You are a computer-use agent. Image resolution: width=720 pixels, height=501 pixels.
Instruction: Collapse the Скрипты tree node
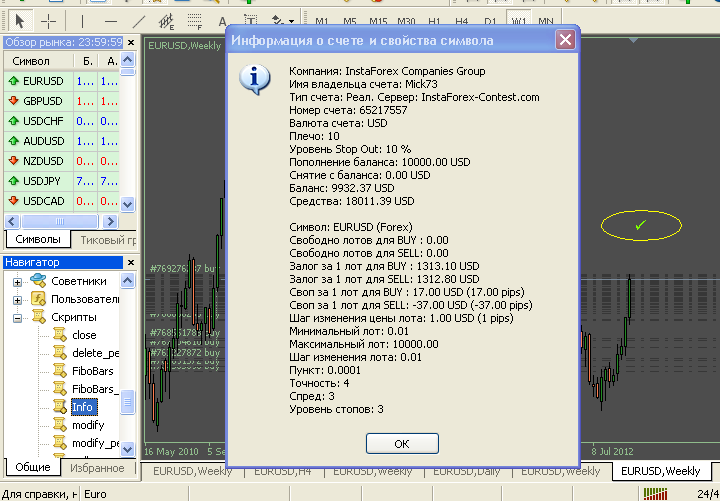(x=17, y=318)
